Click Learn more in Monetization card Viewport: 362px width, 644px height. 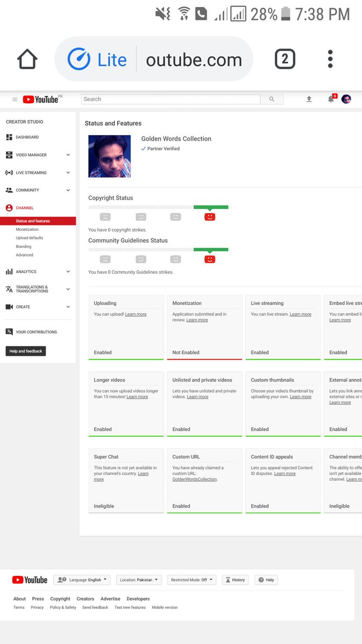pyautogui.click(x=197, y=320)
